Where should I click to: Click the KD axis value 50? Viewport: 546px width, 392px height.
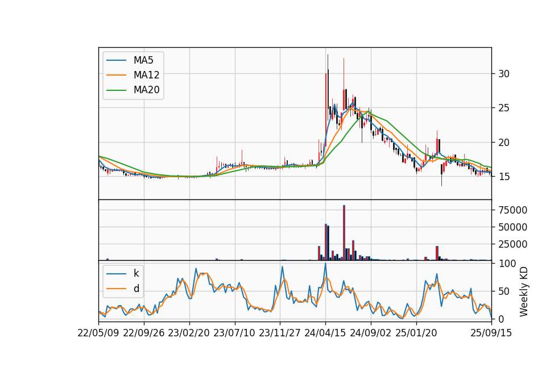pyautogui.click(x=504, y=291)
